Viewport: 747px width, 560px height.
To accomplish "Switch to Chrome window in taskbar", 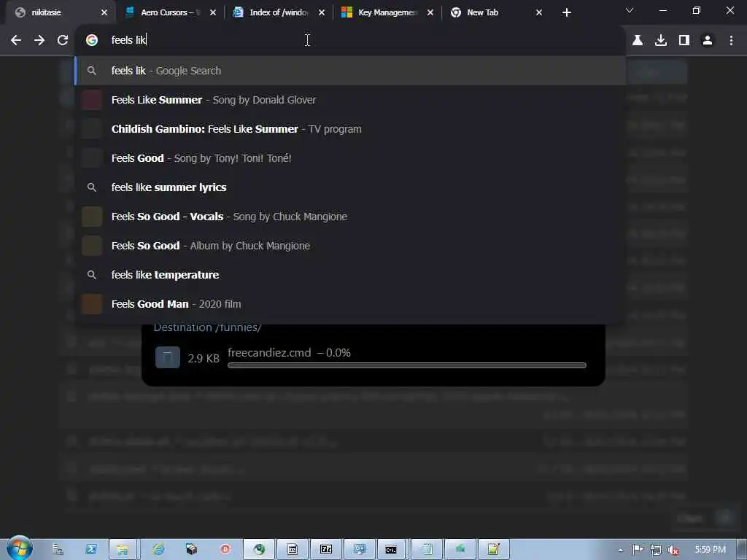I will 259,550.
